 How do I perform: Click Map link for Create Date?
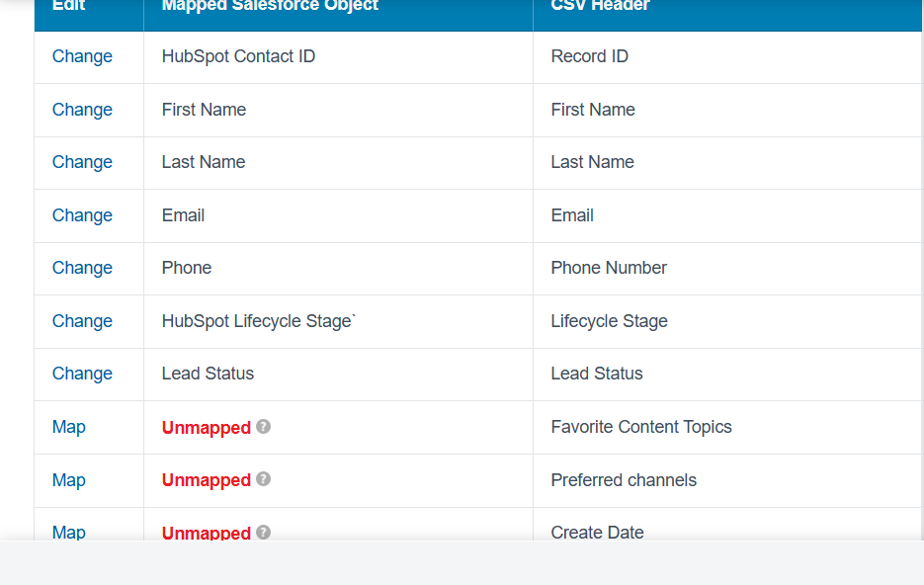68,532
